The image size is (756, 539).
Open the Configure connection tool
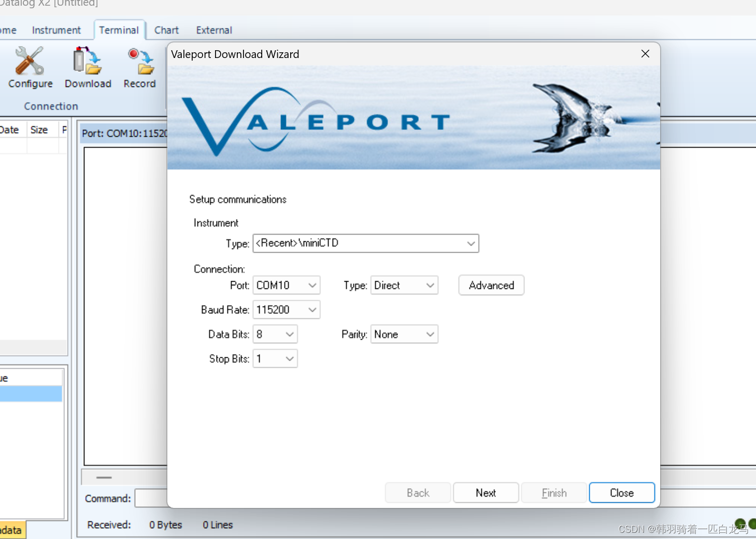point(30,67)
